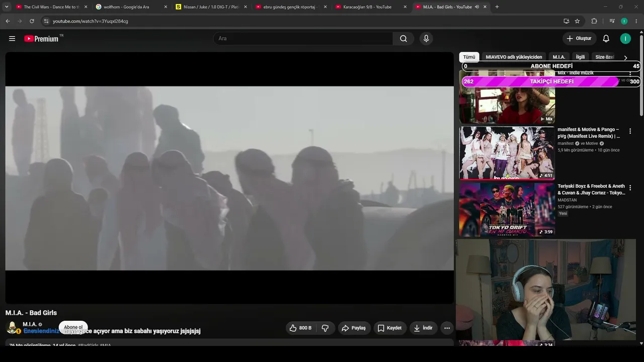
Task: Select the M.I.A. filter chip
Action: click(559, 57)
